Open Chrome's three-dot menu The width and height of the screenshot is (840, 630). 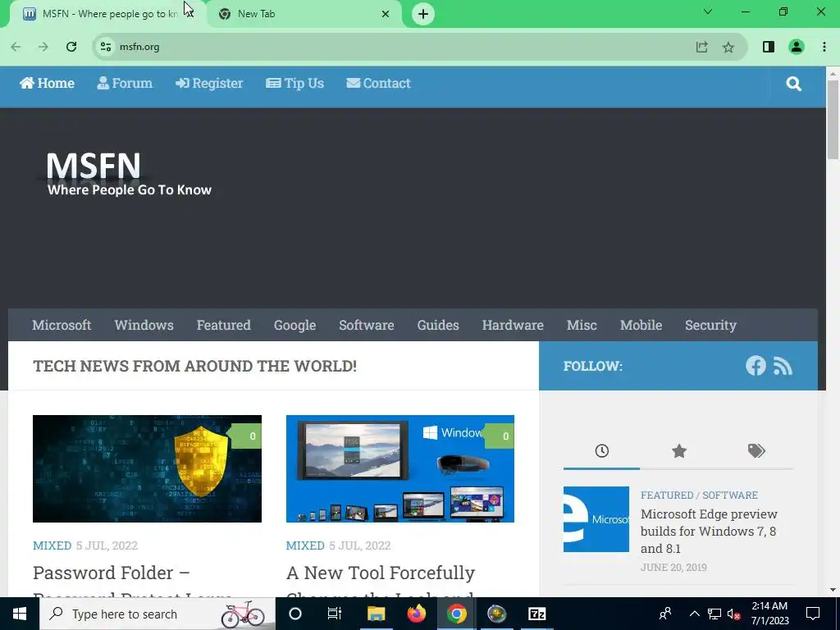824,47
